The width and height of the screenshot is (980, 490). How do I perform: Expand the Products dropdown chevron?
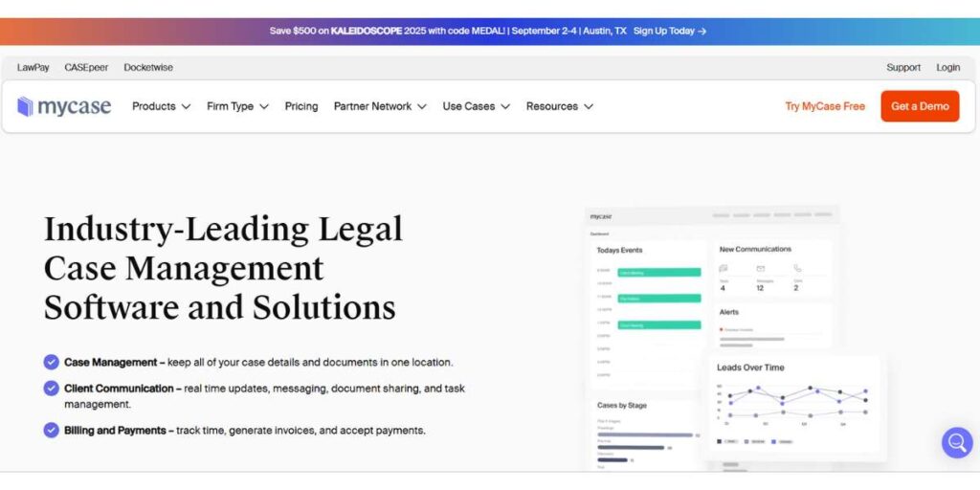(186, 107)
